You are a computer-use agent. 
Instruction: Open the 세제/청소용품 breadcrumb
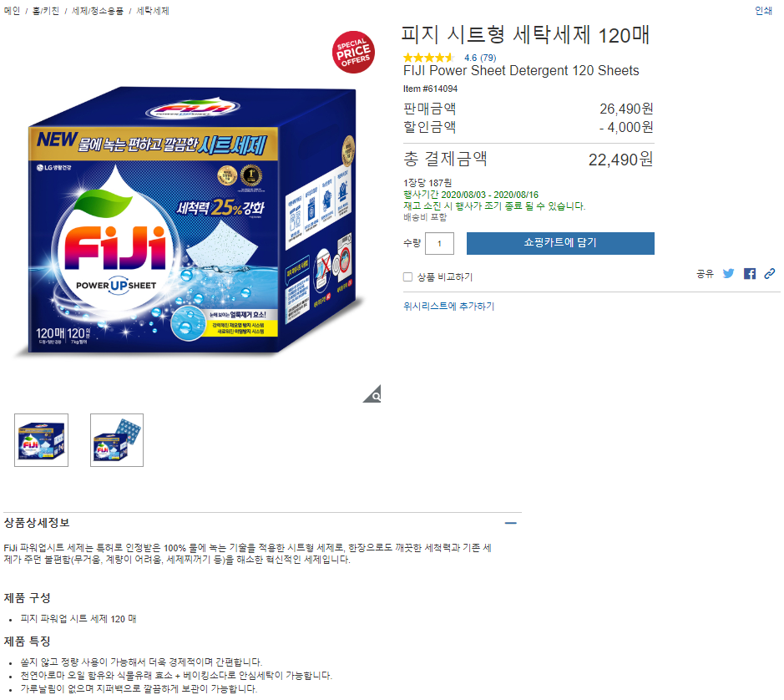point(97,11)
